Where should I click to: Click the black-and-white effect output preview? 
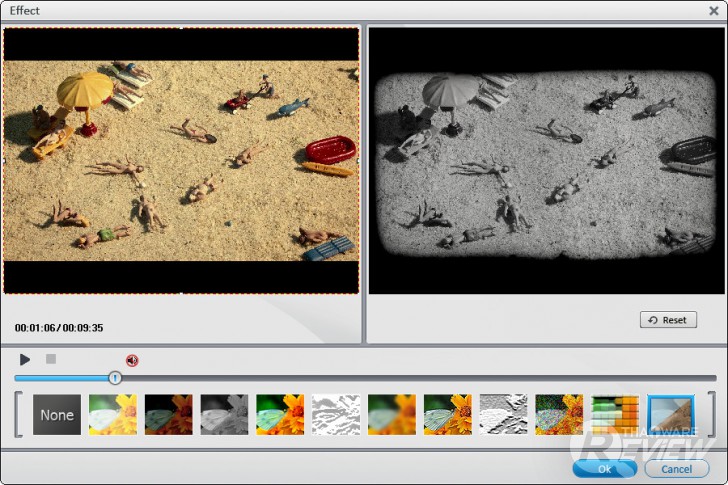coord(546,161)
